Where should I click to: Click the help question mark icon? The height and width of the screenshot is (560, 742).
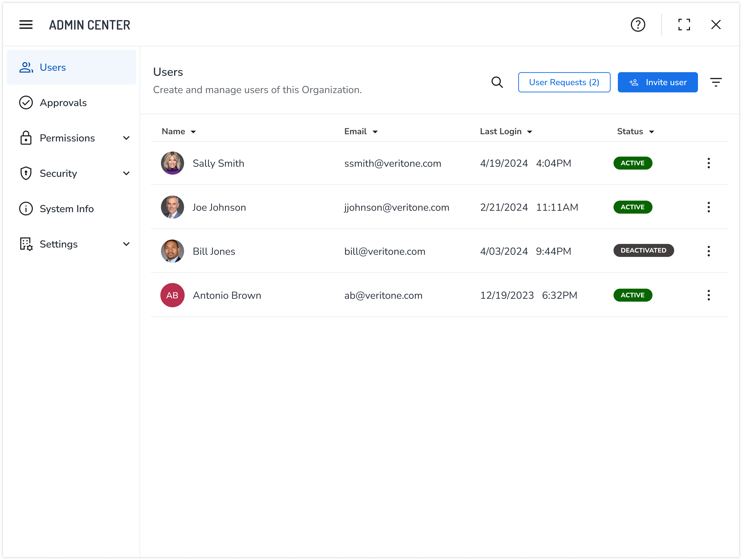tap(638, 25)
